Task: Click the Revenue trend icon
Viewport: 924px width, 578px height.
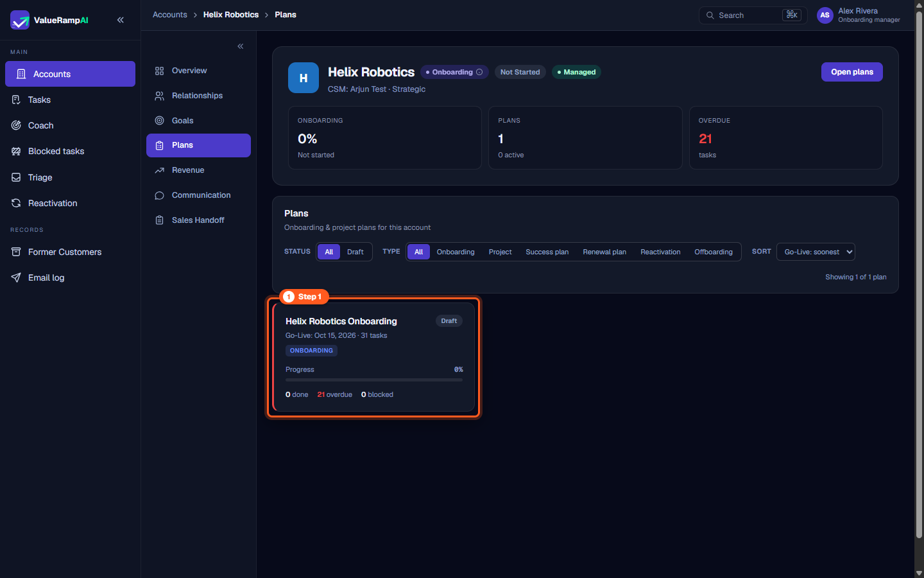Action: [160, 170]
